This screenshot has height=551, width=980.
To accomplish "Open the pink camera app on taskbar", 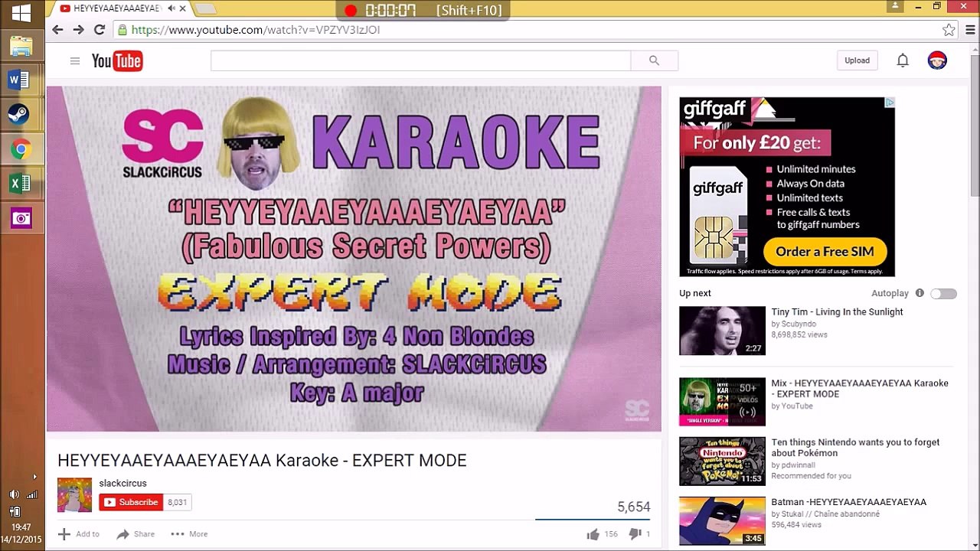I will [x=21, y=219].
